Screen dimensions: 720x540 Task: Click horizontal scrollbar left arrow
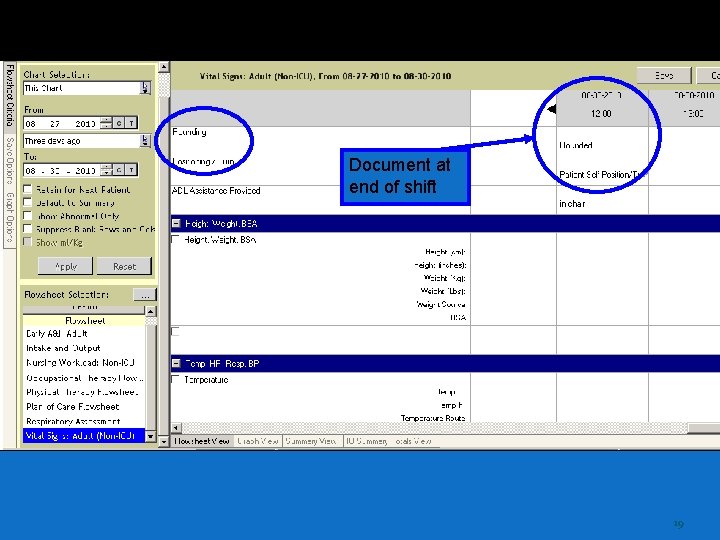click(x=176, y=428)
